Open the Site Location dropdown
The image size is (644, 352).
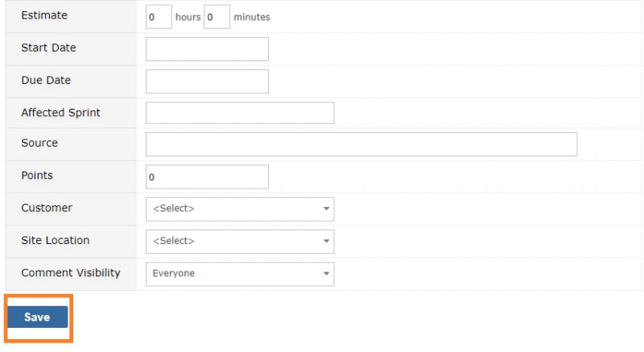pos(240,242)
